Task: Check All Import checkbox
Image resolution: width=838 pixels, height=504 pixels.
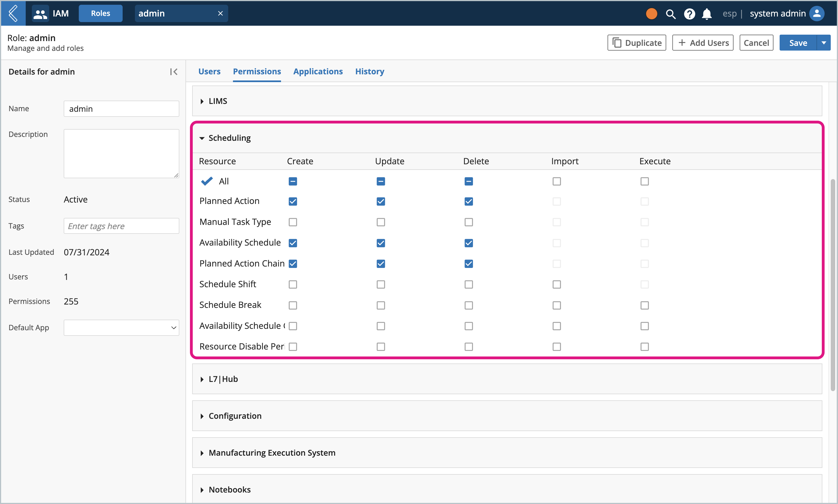Action: [556, 181]
